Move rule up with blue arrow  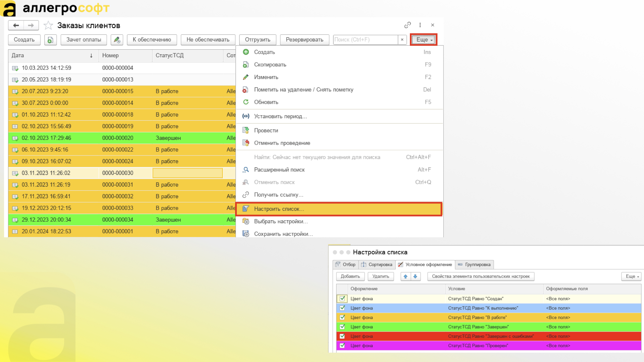click(406, 276)
